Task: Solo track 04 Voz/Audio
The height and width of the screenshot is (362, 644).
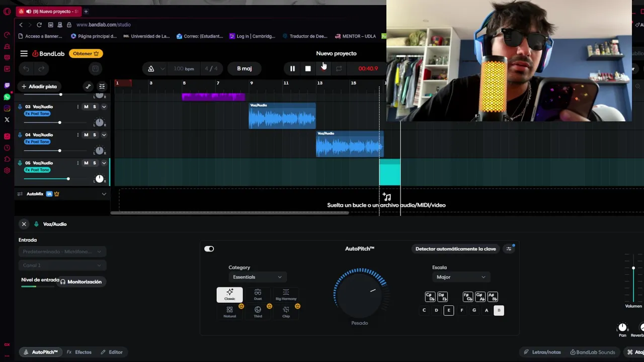Action: pos(94,135)
